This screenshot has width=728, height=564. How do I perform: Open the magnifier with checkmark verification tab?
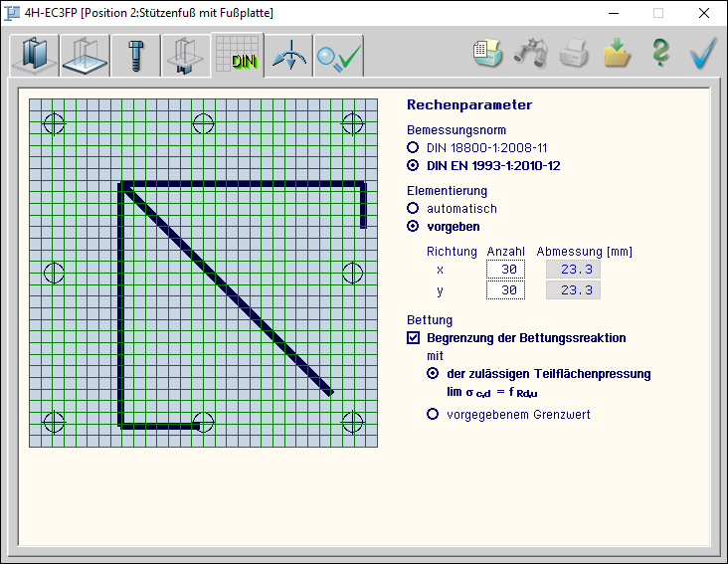[339, 57]
